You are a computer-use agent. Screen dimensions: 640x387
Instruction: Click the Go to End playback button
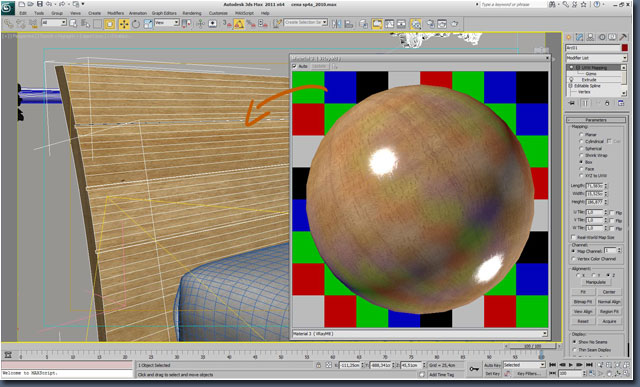[589, 365]
